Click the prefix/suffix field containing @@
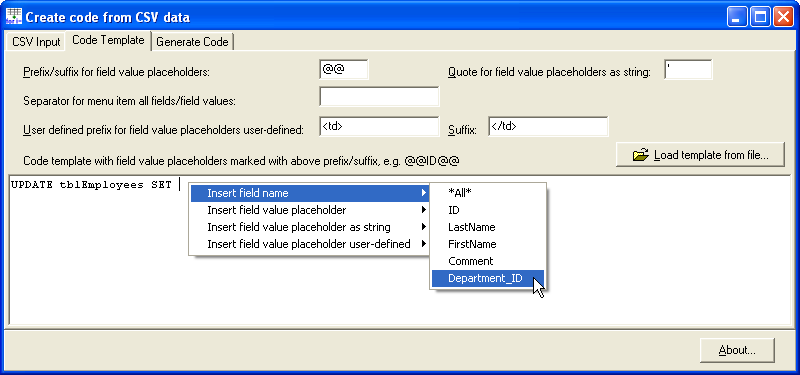The image size is (800, 375). (x=344, y=69)
